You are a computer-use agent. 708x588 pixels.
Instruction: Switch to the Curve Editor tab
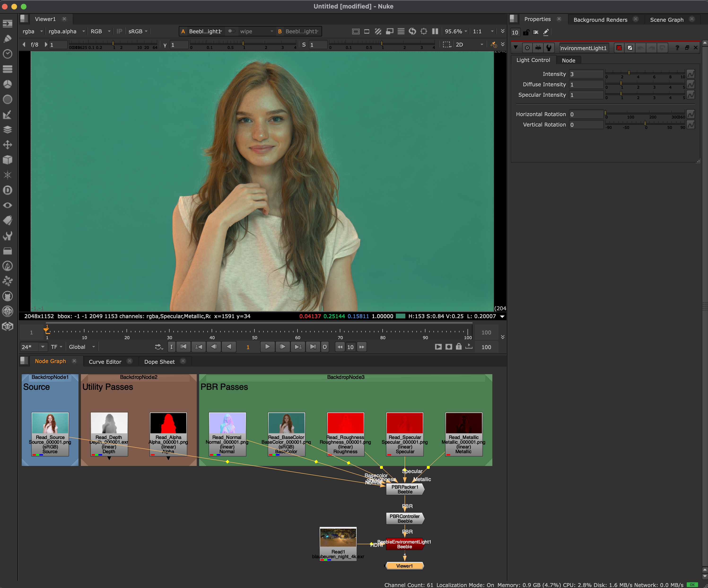tap(105, 361)
